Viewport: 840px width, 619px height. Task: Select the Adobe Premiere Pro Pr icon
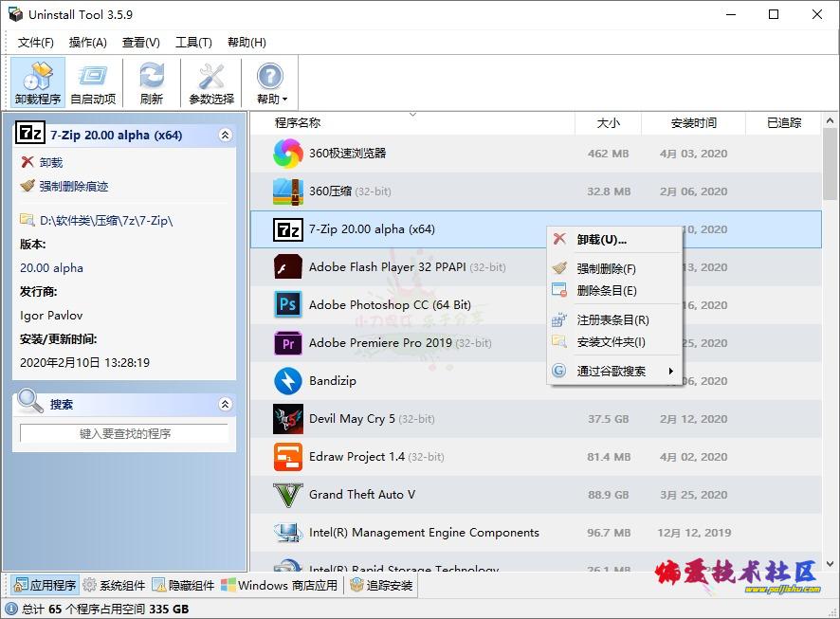pyautogui.click(x=288, y=343)
